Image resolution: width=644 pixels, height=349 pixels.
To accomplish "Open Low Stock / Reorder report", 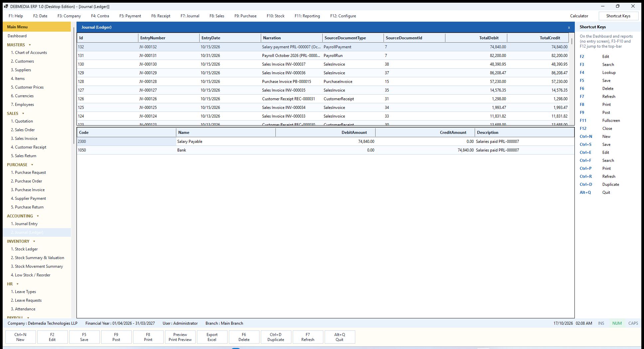I will tap(30, 275).
